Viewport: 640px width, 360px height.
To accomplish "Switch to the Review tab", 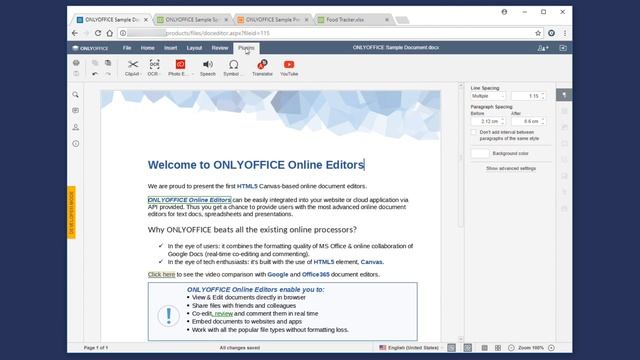I will click(x=220, y=48).
